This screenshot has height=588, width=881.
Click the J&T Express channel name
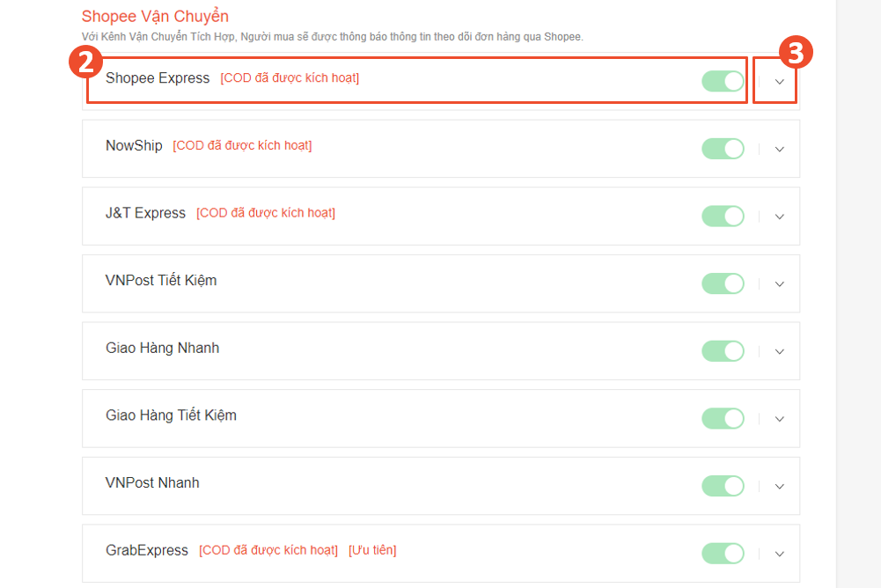pos(145,213)
